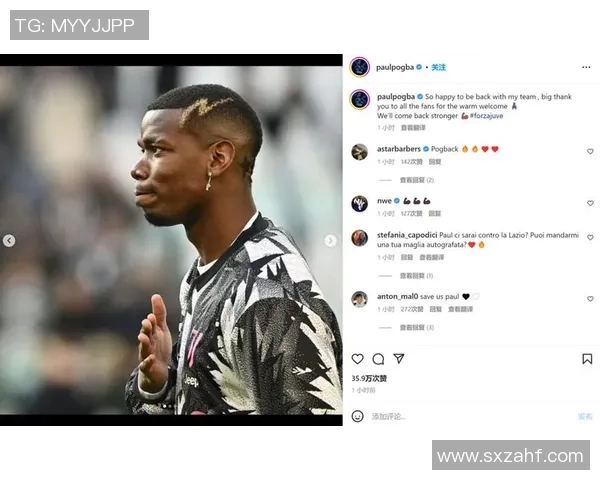The height and width of the screenshot is (480, 600).
Task: Reply to the nwe comment
Action: 434,214
